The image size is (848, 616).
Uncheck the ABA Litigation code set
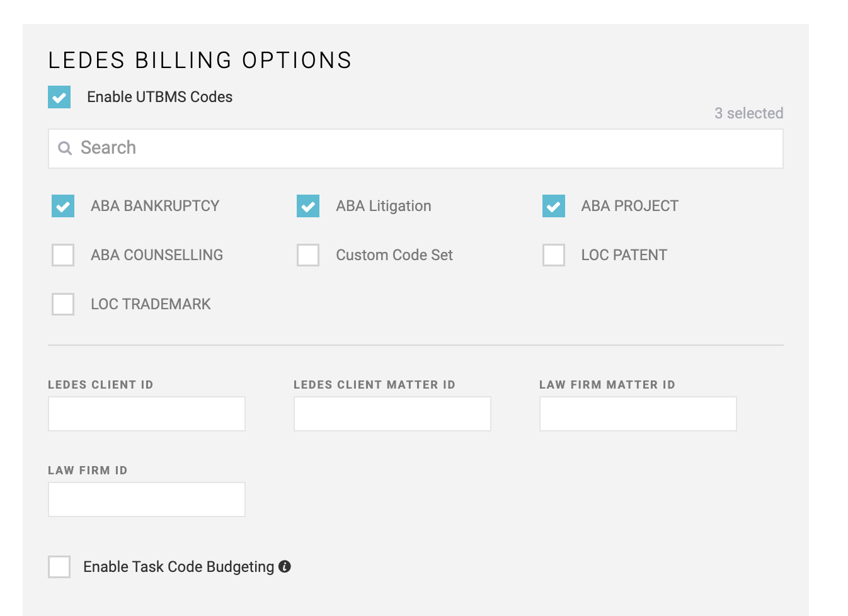pyautogui.click(x=307, y=206)
